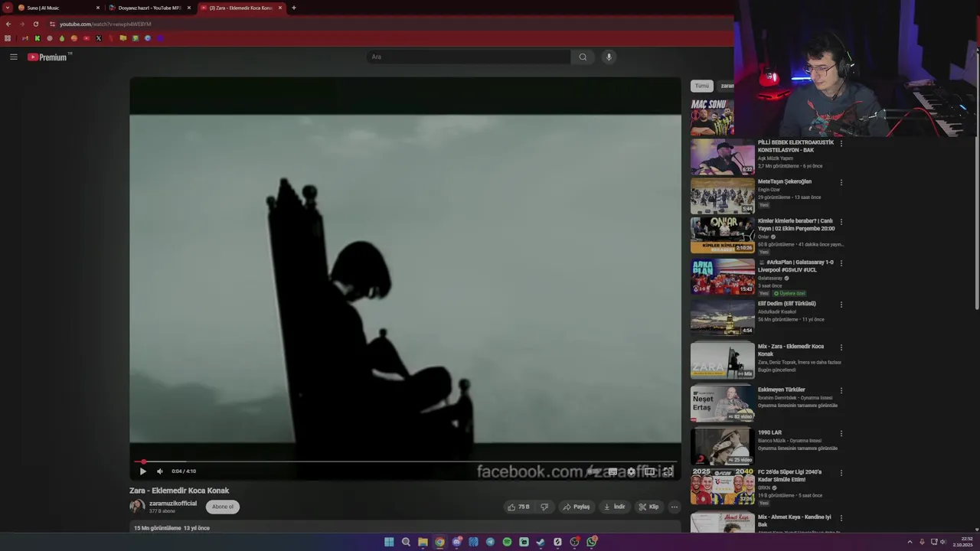This screenshot has height=551, width=980.
Task: Switch to the Suno AI Music tab
Action: point(60,8)
